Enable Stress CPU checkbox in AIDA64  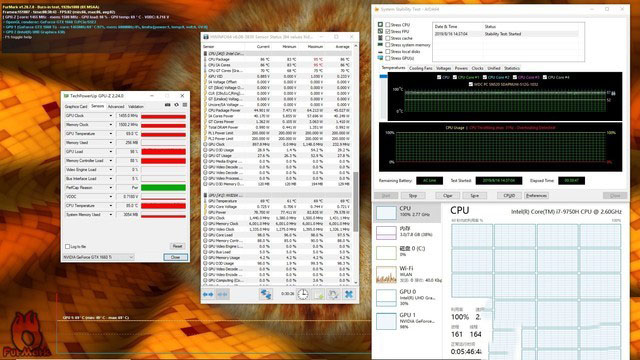[388, 25]
